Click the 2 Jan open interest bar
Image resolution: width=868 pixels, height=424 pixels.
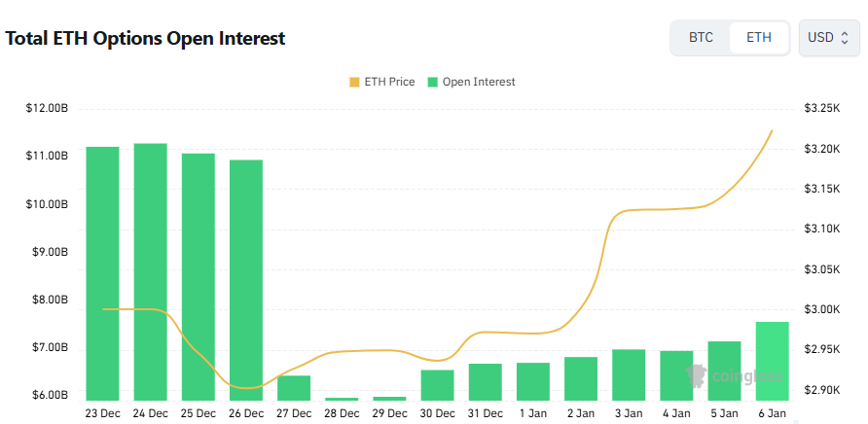coord(581,378)
